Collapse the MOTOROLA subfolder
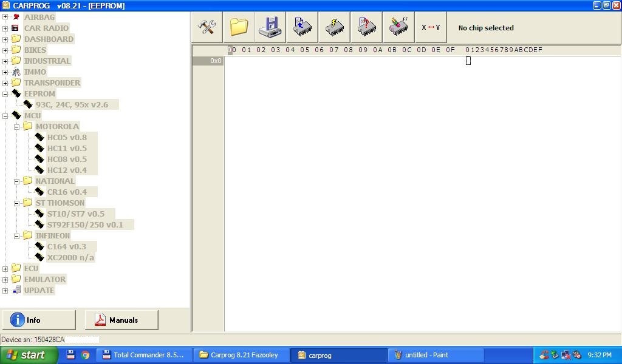622x364 pixels. [x=16, y=127]
